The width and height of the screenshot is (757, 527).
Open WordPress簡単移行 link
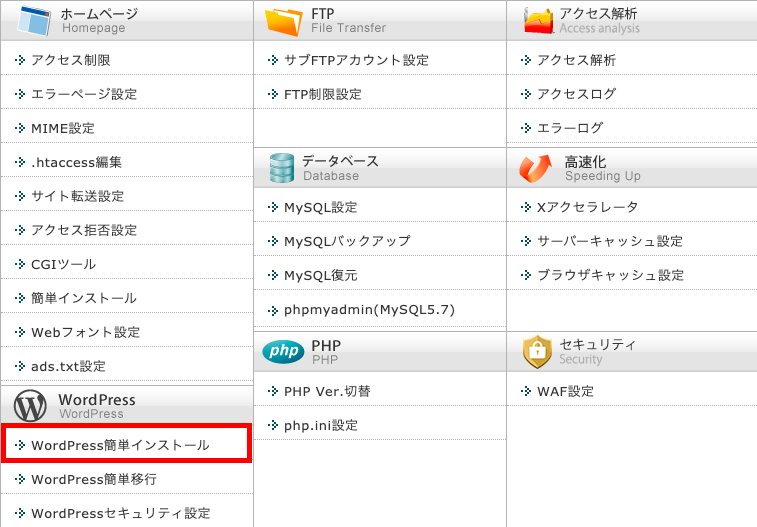pyautogui.click(x=94, y=479)
